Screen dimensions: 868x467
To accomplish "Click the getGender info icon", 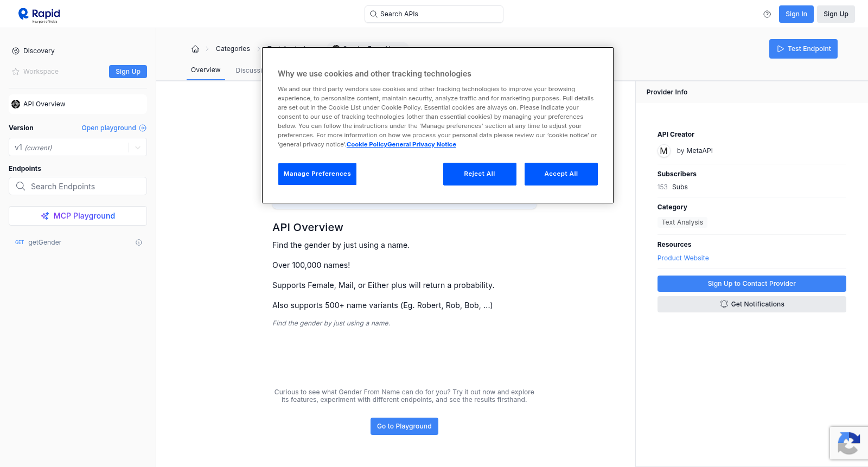I will 139,242.
